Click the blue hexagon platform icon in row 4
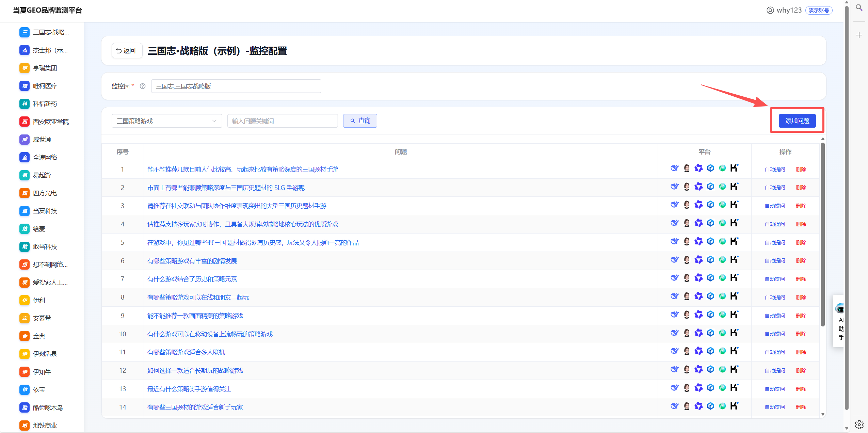 coord(710,223)
